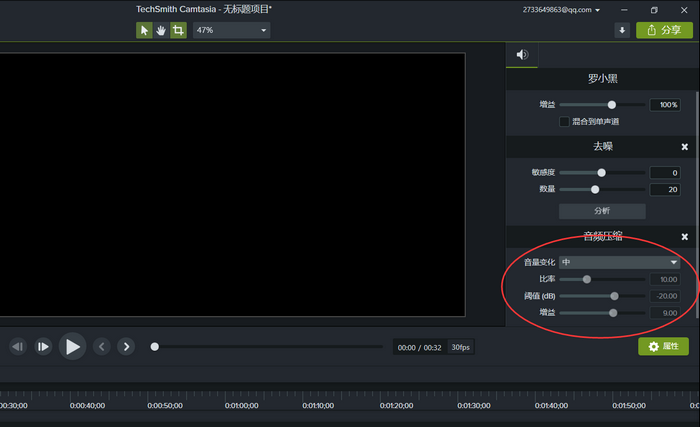Open the 2733649863@qq.com account menu
This screenshot has height=427, width=700.
pyautogui.click(x=561, y=10)
